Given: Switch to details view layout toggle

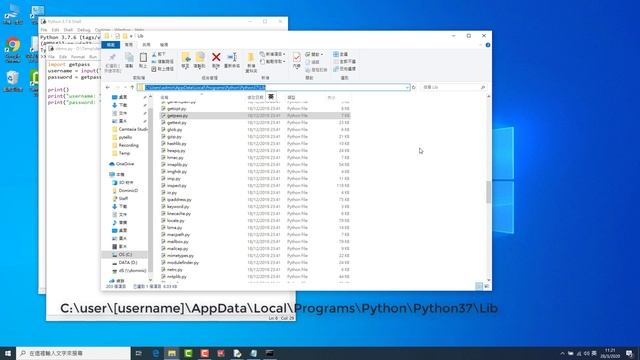Looking at the screenshot, I should 479,286.
